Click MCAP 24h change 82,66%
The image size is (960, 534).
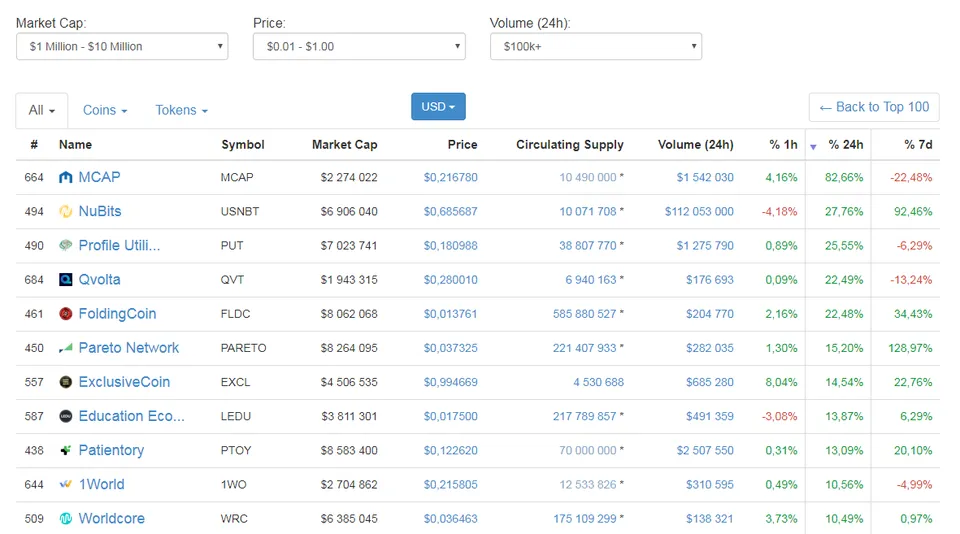point(844,178)
